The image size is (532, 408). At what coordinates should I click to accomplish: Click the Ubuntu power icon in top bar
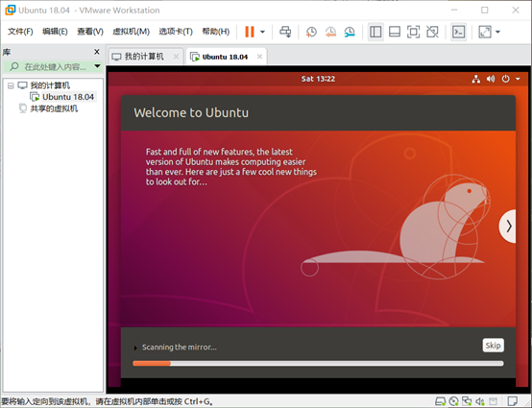pyautogui.click(x=505, y=79)
